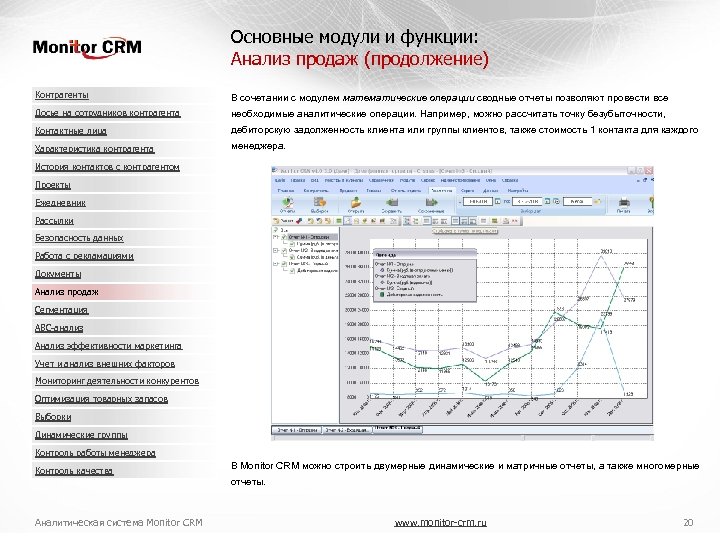Viewport: 720px width, 540px height.
Task: Toggle child checkbox under Отчет №2
Action: 292,257
